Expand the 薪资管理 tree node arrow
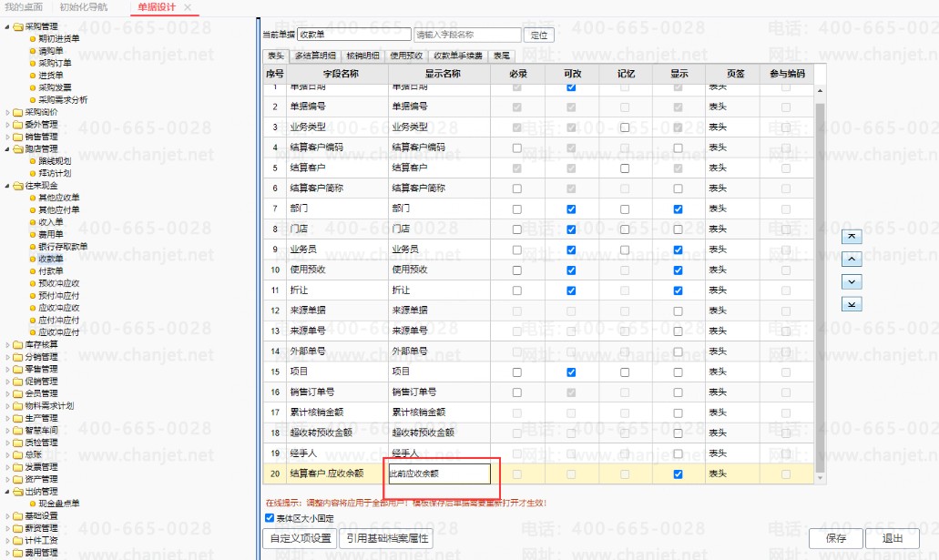The width and height of the screenshot is (939, 560). pos(7,528)
